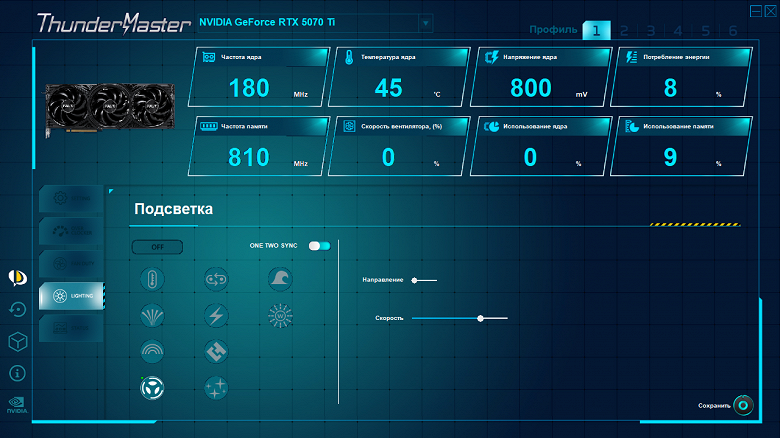The width and height of the screenshot is (780, 438).
Task: Click the ThunderMaster logo
Action: (x=114, y=23)
